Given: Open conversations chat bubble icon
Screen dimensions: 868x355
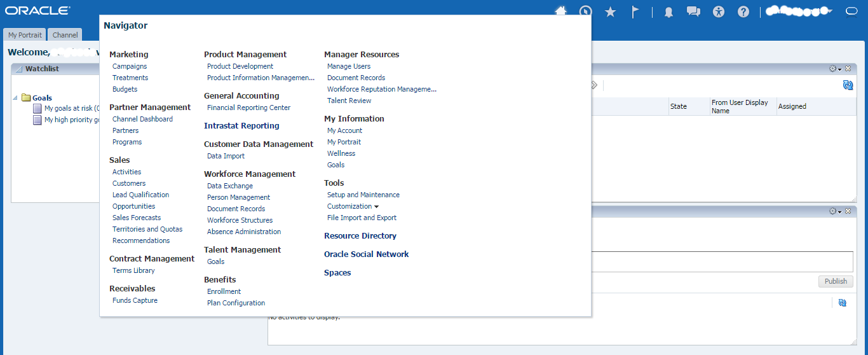Looking at the screenshot, I should coord(694,11).
